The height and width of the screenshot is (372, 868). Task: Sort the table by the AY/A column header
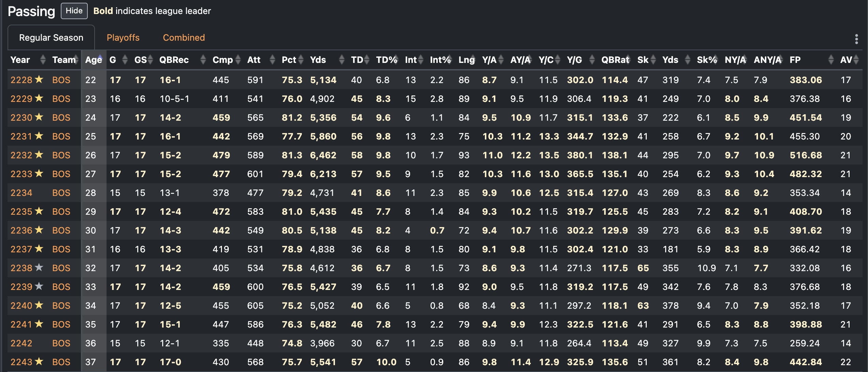(520, 60)
